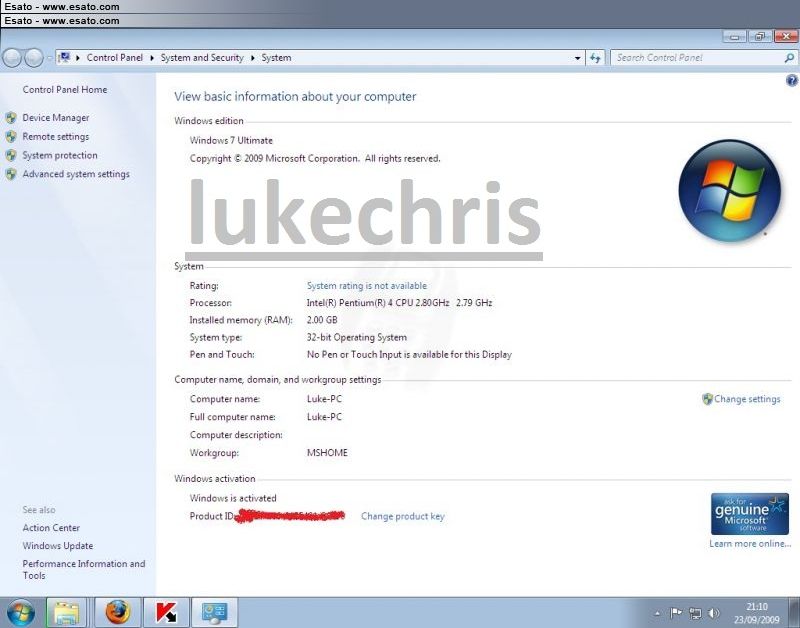Image resolution: width=800 pixels, height=628 pixels.
Task: Select the Control Panel taskbar button
Action: coord(214,612)
